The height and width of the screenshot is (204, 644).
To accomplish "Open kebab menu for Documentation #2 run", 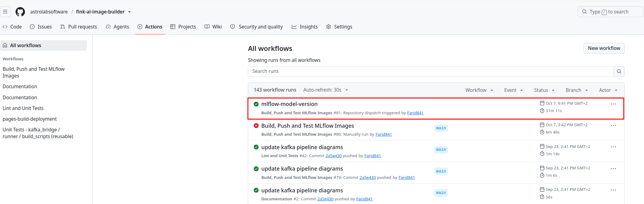I will point(613,190).
